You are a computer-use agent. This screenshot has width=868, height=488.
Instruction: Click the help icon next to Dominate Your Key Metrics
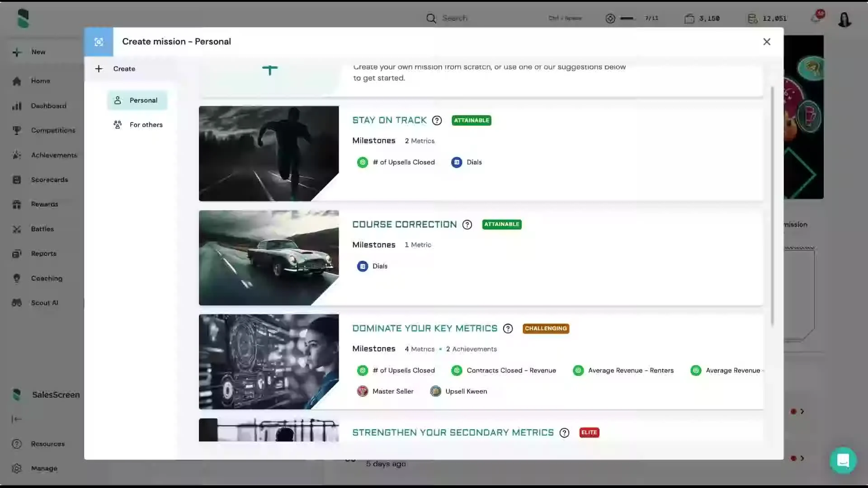pos(508,328)
